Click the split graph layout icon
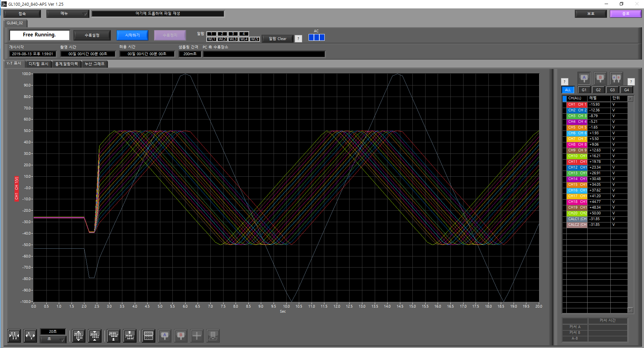Screen dimensions: 644x348 (x=148, y=336)
